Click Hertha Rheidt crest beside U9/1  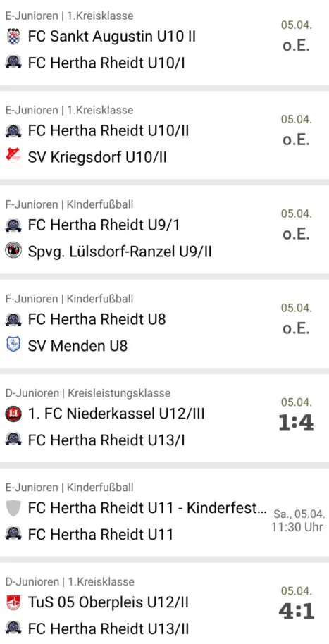13,225
